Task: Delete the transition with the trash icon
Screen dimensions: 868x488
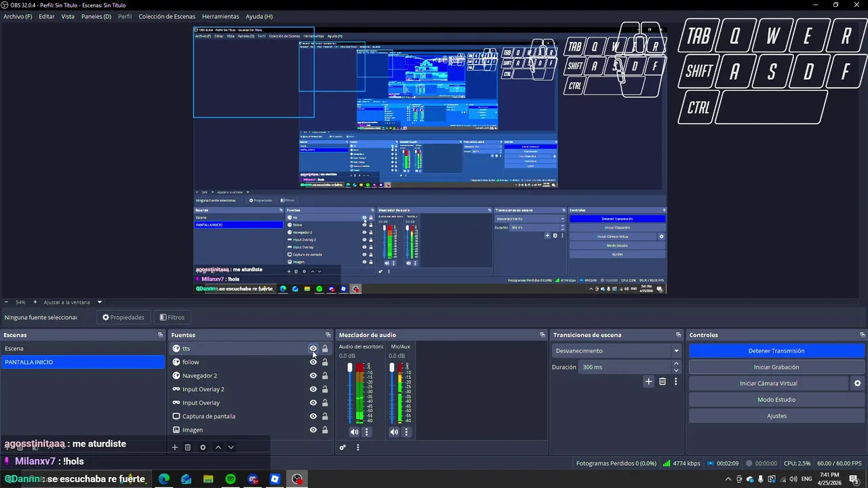Action: point(663,382)
